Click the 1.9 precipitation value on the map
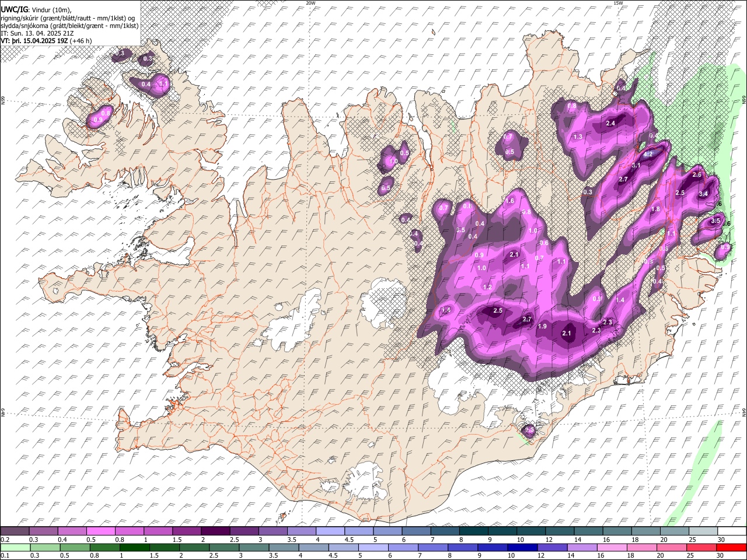Screen dimensions: 747x560 point(542,326)
